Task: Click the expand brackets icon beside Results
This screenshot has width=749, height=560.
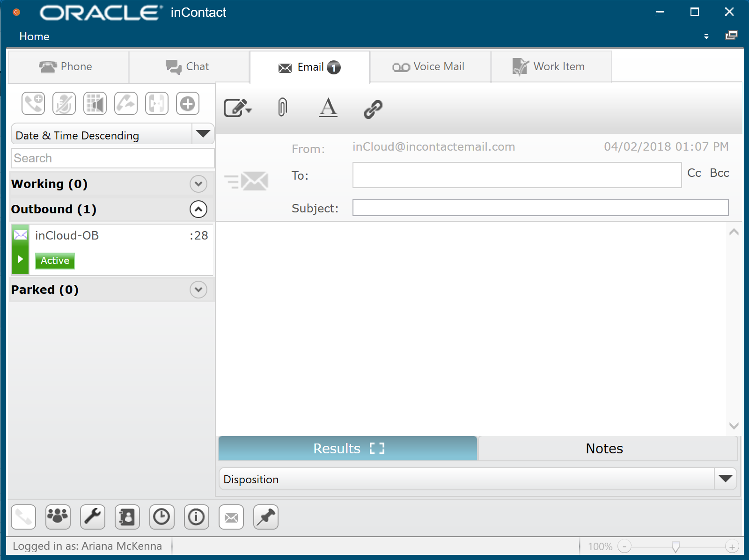Action: 377,448
